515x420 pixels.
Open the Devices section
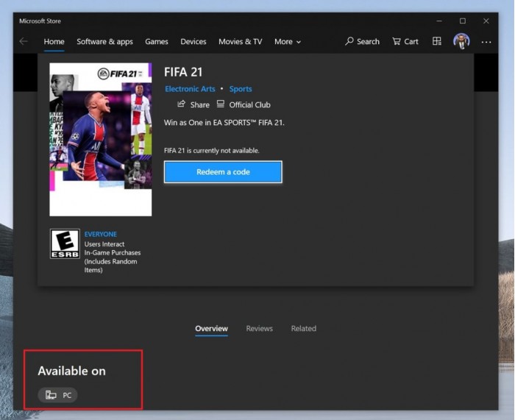tap(193, 42)
